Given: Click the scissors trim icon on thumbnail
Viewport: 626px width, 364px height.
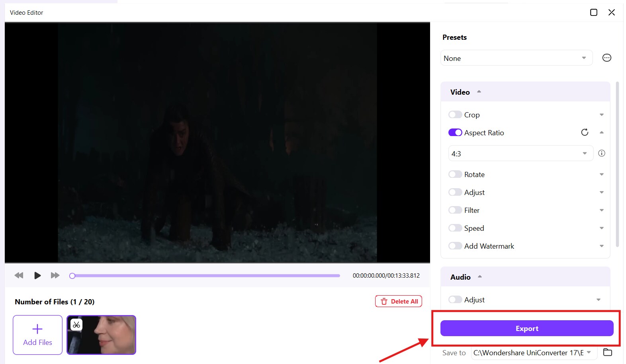Looking at the screenshot, I should coord(76,325).
